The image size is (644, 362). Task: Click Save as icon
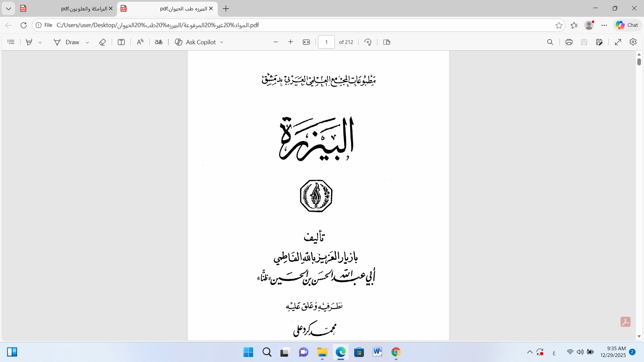tap(599, 42)
